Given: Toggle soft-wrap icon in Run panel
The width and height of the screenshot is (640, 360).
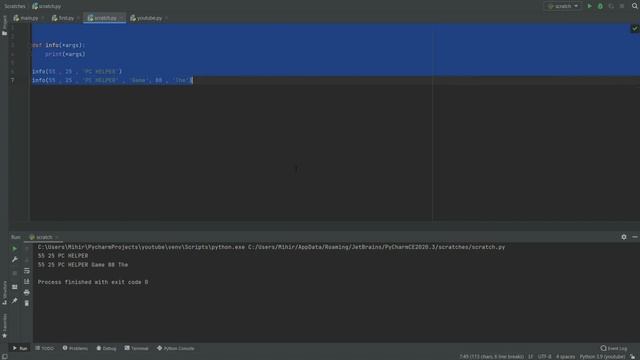Looking at the screenshot, I should (x=27, y=271).
